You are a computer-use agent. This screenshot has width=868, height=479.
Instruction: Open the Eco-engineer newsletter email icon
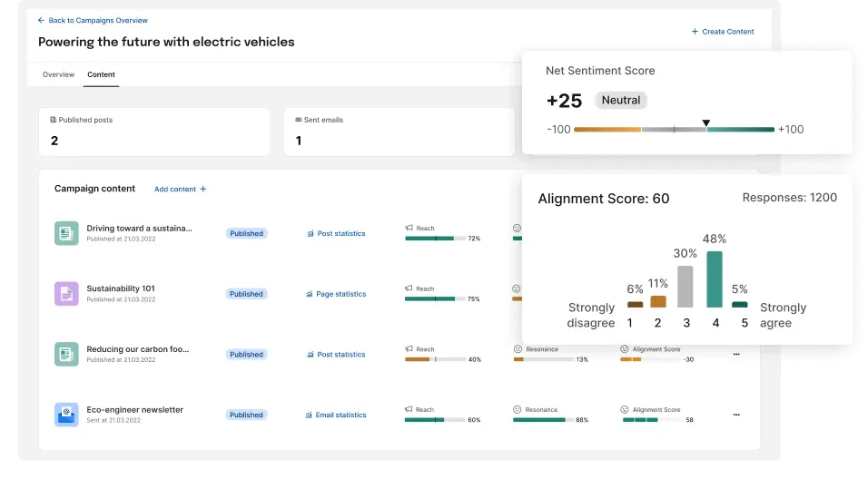(66, 415)
